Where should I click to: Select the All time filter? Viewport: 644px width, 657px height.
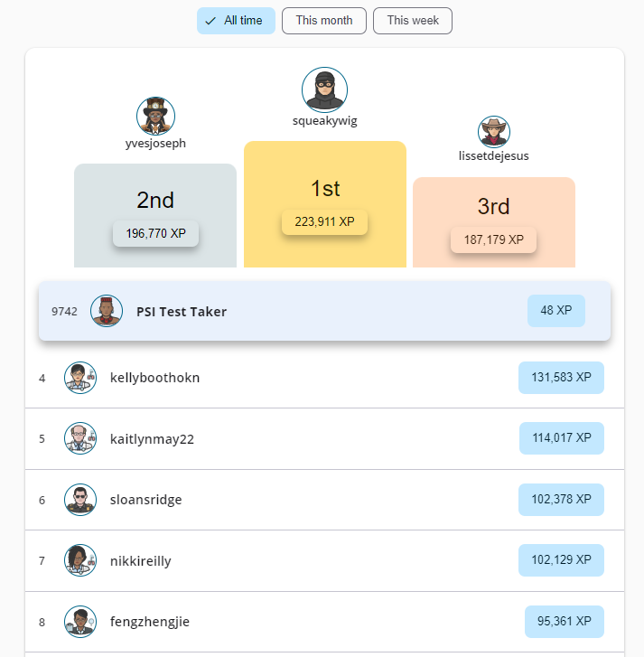point(236,21)
